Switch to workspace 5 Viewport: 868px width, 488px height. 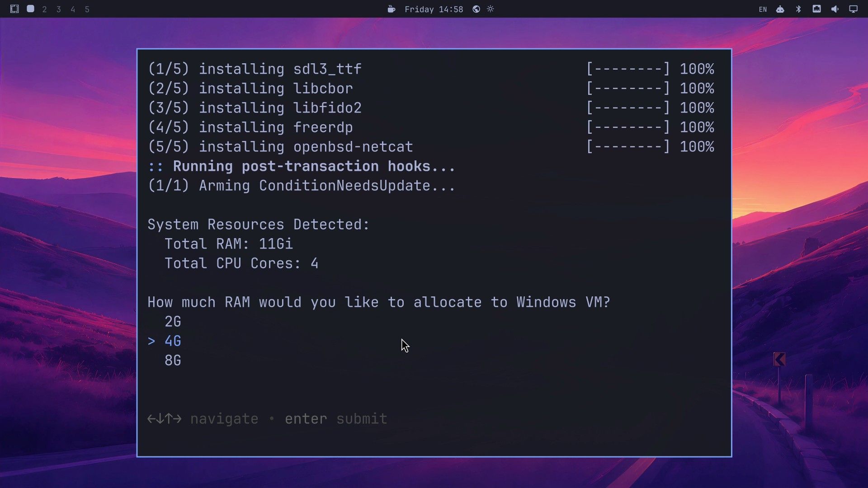(87, 9)
